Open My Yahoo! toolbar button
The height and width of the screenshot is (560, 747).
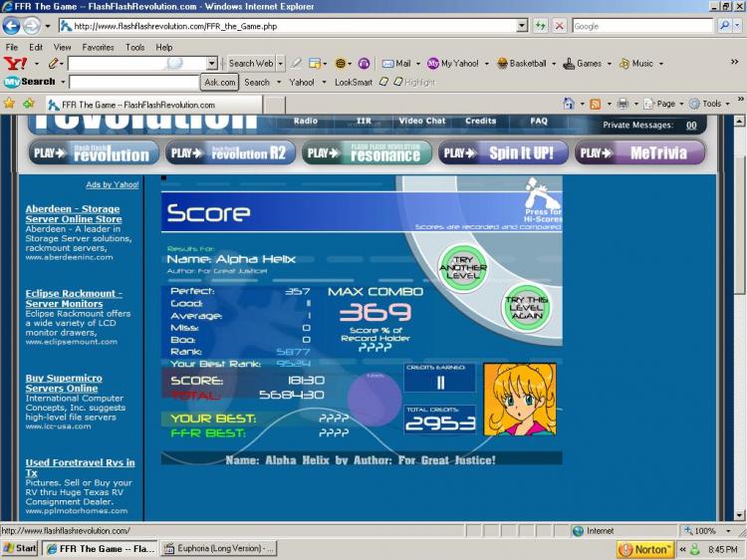pyautogui.click(x=453, y=64)
